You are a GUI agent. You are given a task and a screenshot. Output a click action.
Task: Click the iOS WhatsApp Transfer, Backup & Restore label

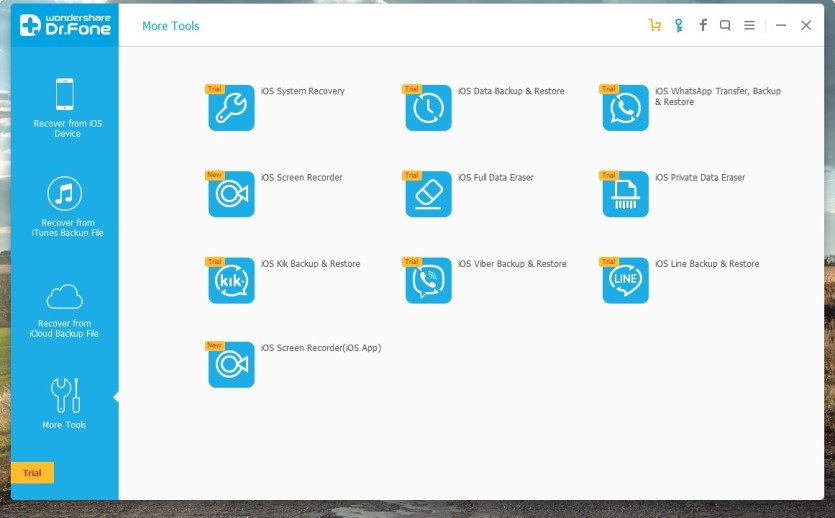coord(718,96)
